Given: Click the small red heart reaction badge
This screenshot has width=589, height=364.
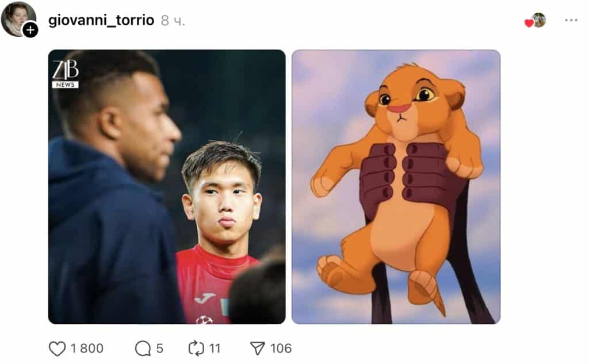Looking at the screenshot, I should (529, 23).
